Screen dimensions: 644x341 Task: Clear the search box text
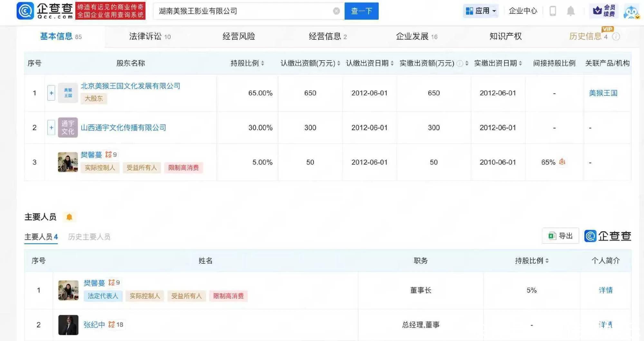click(336, 11)
